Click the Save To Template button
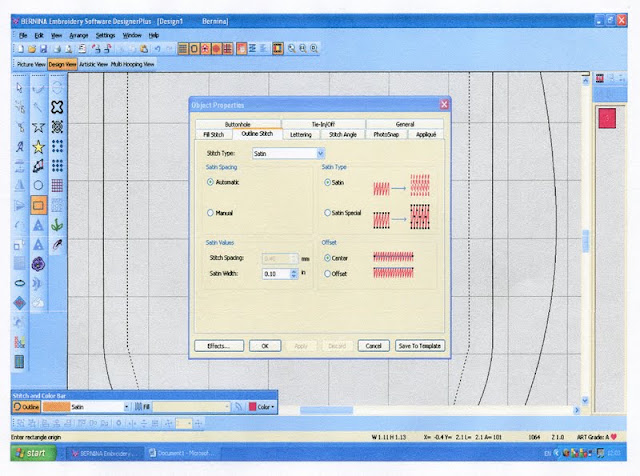This screenshot has height=476, width=640. (x=420, y=346)
